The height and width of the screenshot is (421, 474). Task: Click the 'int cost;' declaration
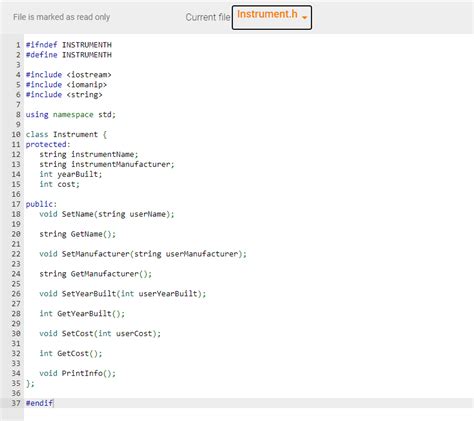coord(59,184)
